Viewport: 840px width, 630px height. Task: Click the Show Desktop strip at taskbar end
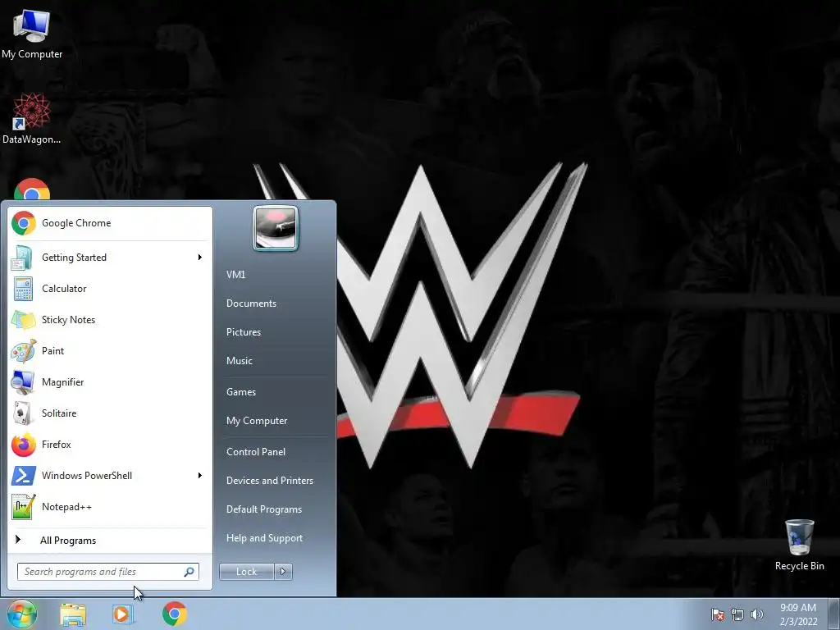coord(834,614)
